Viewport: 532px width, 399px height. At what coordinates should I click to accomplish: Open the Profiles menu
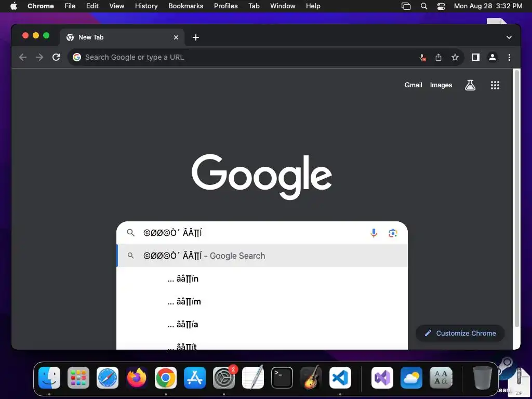(225, 6)
